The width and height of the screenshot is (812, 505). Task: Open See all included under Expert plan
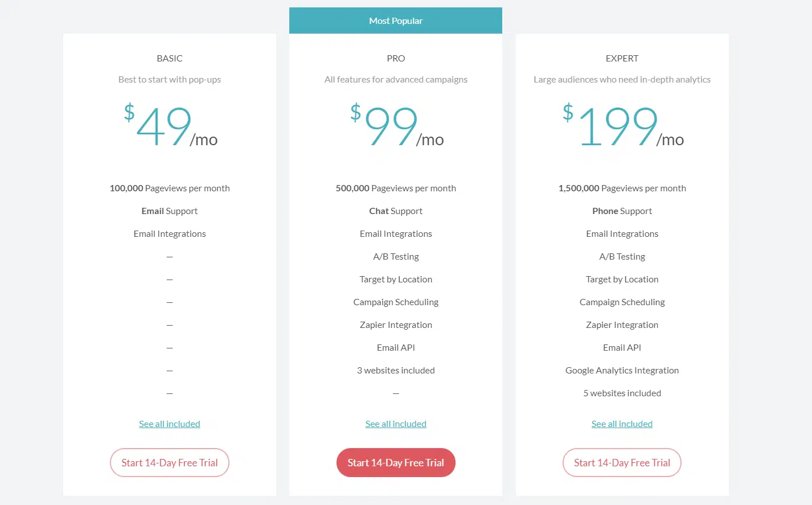(x=622, y=424)
